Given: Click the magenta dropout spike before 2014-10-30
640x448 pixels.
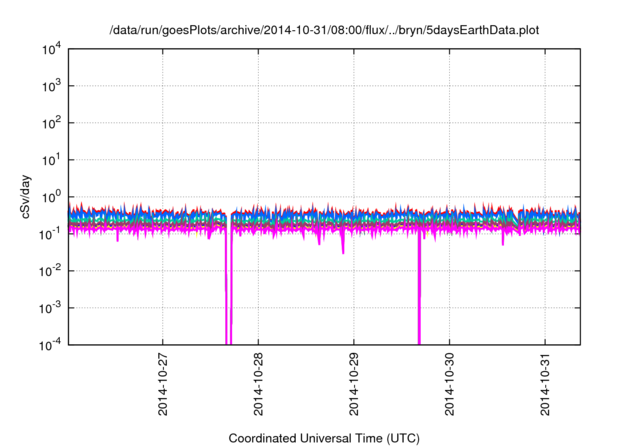Looking at the screenshot, I should pyautogui.click(x=419, y=288).
